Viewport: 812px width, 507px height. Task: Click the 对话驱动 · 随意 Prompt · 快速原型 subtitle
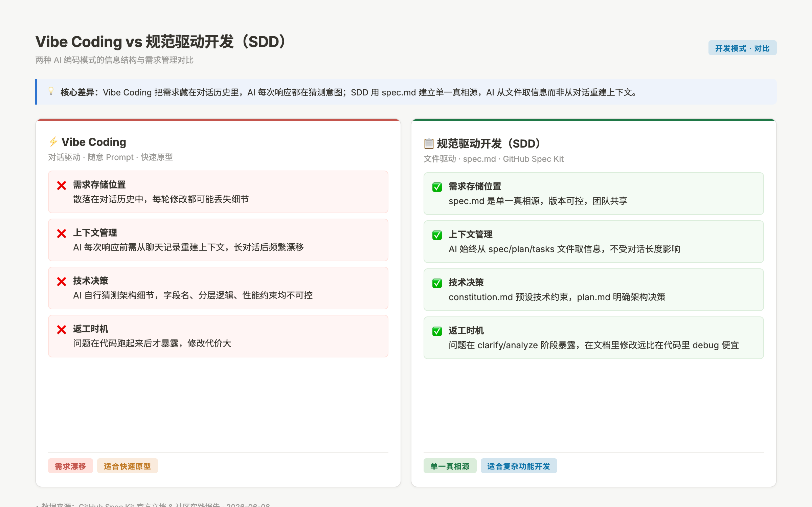point(110,157)
